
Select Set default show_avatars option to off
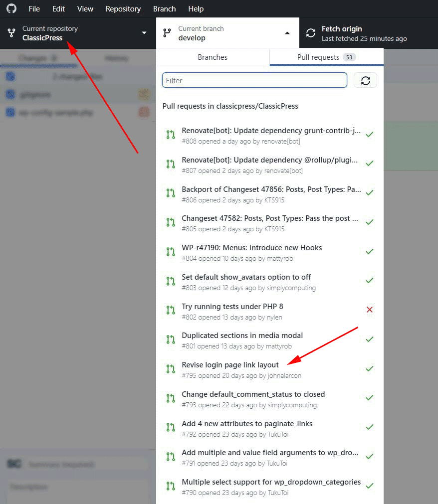tap(270, 282)
